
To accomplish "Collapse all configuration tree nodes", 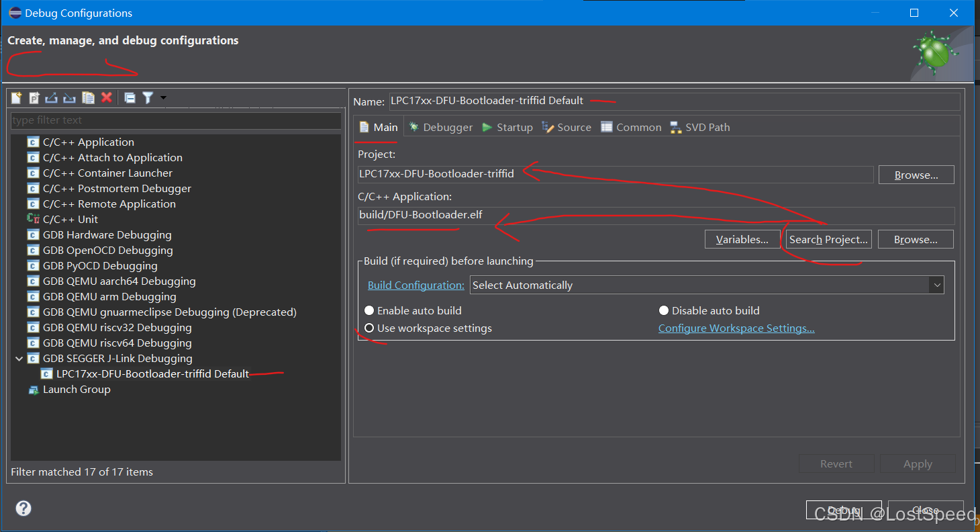I will coord(130,98).
